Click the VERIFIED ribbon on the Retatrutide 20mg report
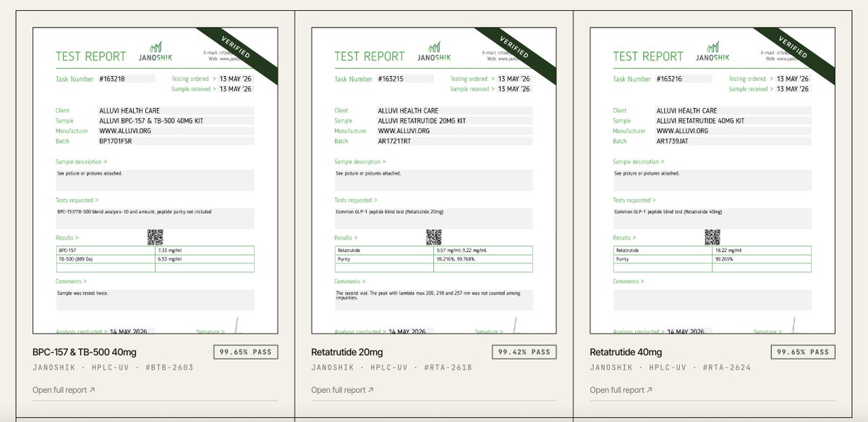The height and width of the screenshot is (422, 868). (x=516, y=48)
